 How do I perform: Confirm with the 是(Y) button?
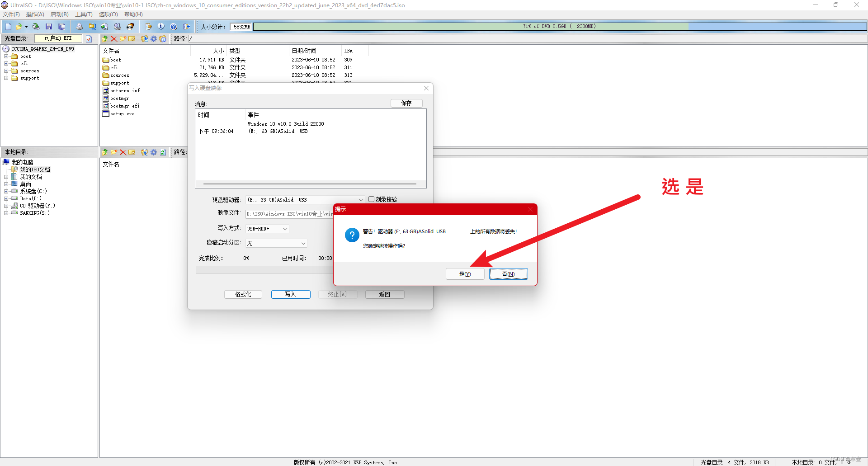(465, 274)
